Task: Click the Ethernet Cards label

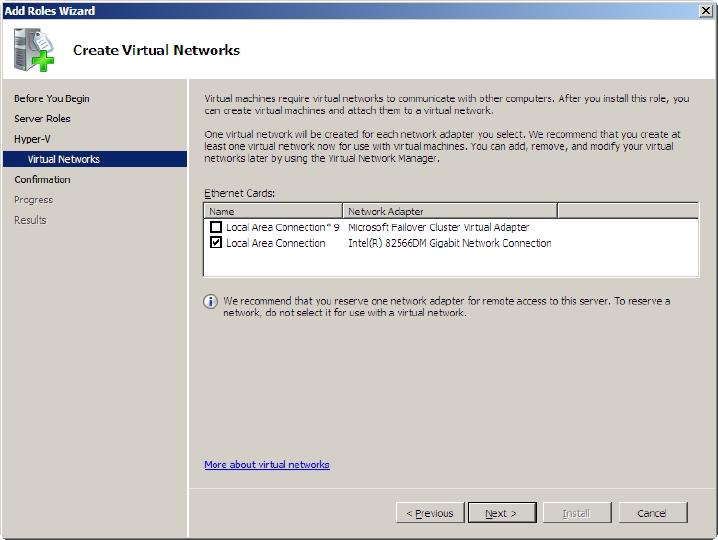Action: click(x=239, y=193)
